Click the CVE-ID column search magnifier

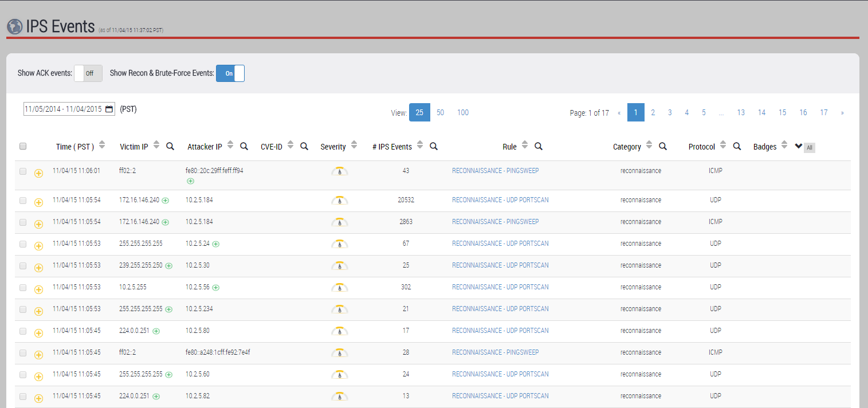click(x=304, y=146)
